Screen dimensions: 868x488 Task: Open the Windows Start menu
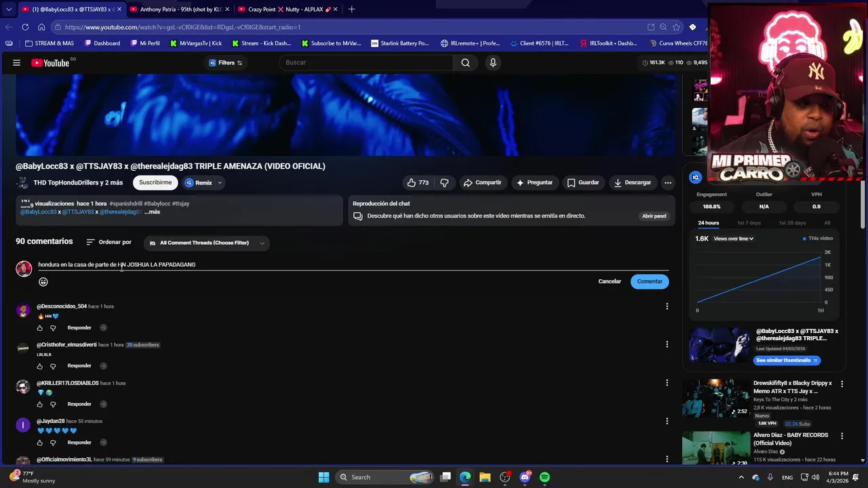click(x=323, y=477)
